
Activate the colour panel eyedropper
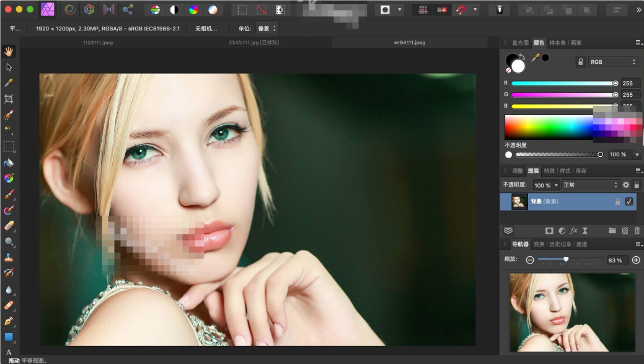(x=535, y=58)
